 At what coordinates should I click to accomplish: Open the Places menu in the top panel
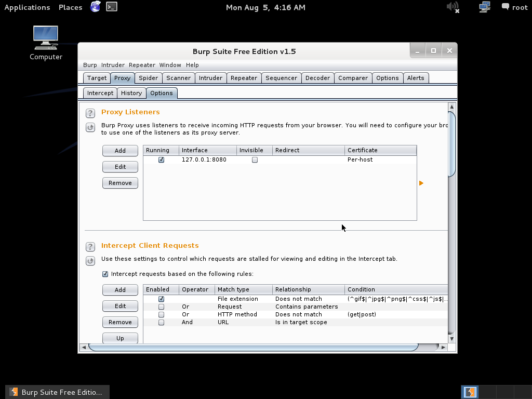71,7
